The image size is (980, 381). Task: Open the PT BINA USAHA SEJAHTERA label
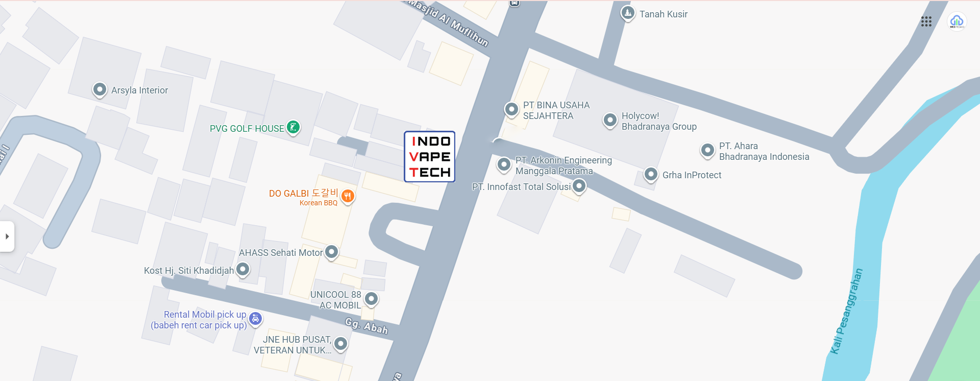pyautogui.click(x=556, y=110)
